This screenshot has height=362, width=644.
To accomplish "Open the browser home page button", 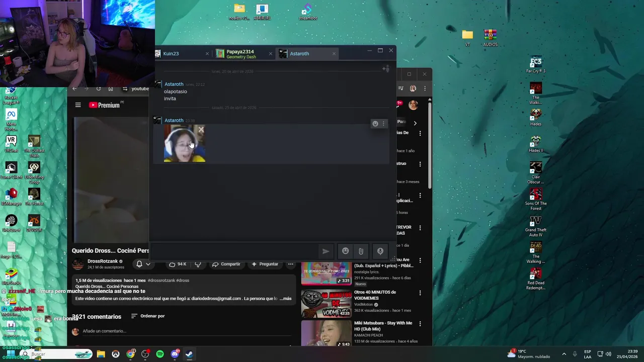I will tap(111, 89).
